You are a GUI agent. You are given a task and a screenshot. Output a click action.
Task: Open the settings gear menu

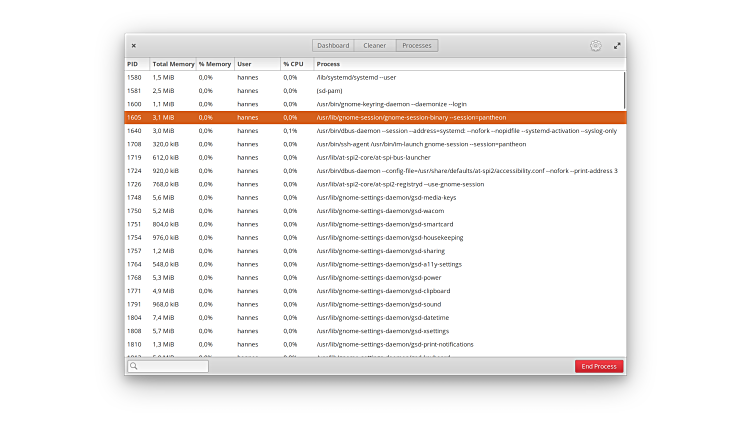(x=595, y=45)
